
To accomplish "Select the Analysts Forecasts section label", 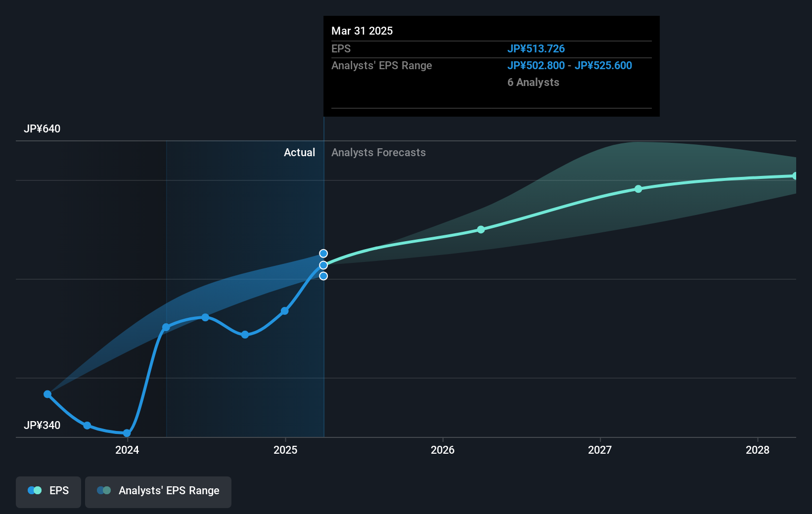I will [378, 153].
